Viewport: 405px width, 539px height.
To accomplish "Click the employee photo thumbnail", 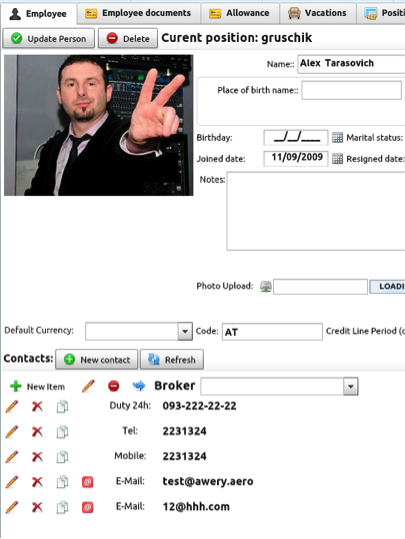I will (x=99, y=125).
